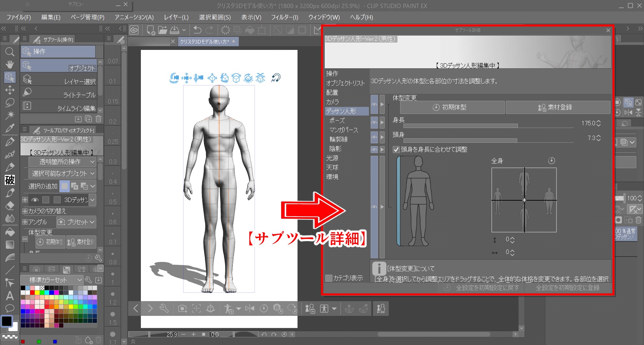
Task: Click the Fill bucket tool
Action: (x=10, y=232)
